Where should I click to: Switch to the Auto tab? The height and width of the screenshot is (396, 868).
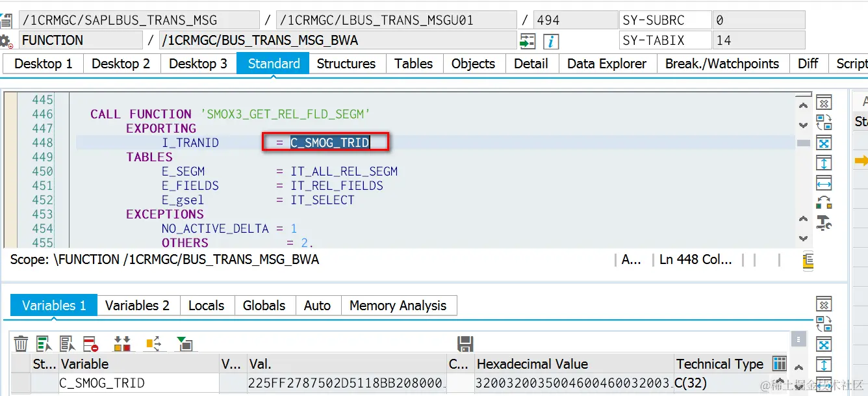[317, 306]
